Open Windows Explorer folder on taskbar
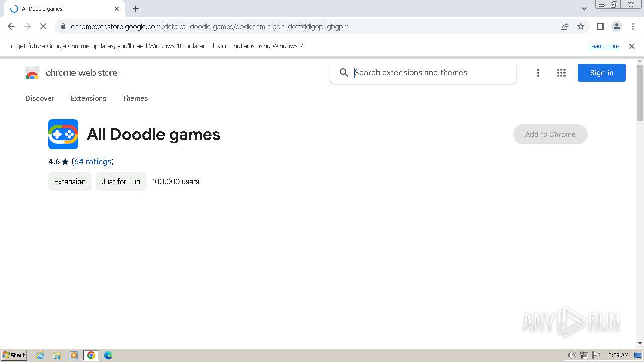This screenshot has width=644, height=362. (x=57, y=355)
